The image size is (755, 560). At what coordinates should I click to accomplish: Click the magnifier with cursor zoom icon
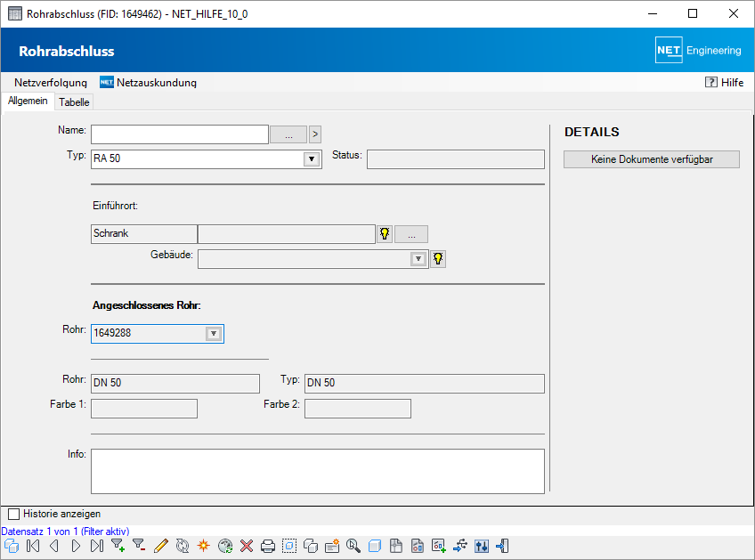tap(353, 546)
